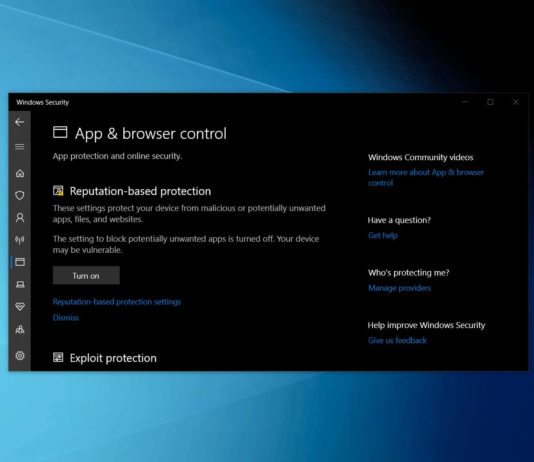Viewport: 534px width, 462px height.
Task: Select App & browser control sidebar icon
Action: (x=20, y=262)
